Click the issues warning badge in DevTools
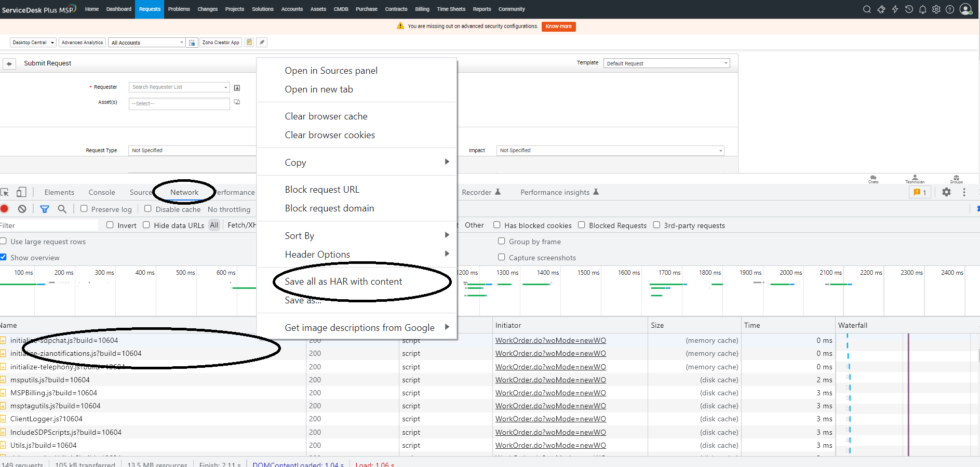Viewport: 980px width, 467px height. point(920,192)
